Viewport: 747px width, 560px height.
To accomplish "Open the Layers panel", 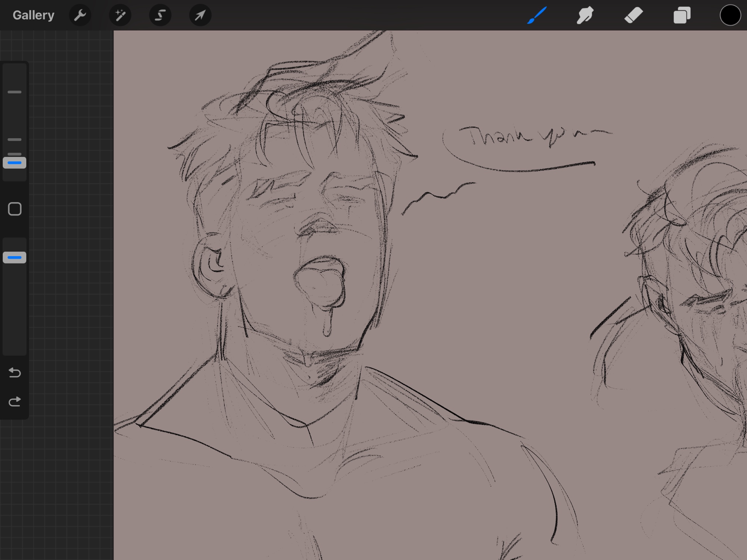I will [x=682, y=15].
